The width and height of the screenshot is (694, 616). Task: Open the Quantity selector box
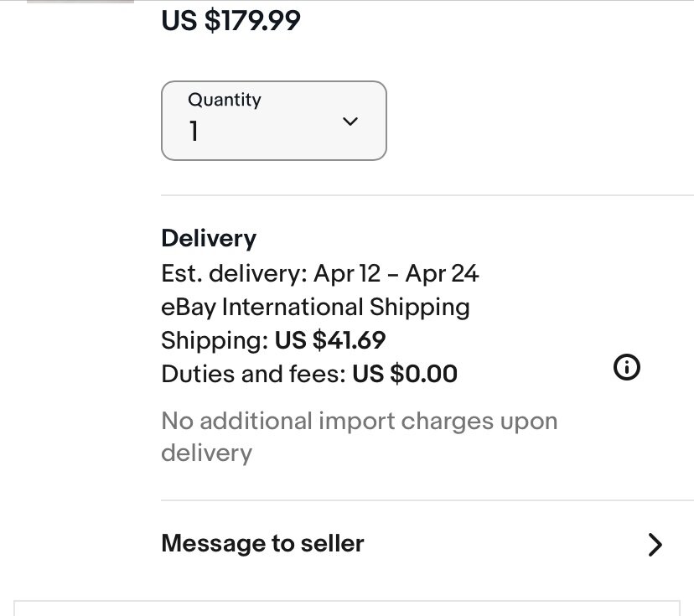click(x=274, y=121)
